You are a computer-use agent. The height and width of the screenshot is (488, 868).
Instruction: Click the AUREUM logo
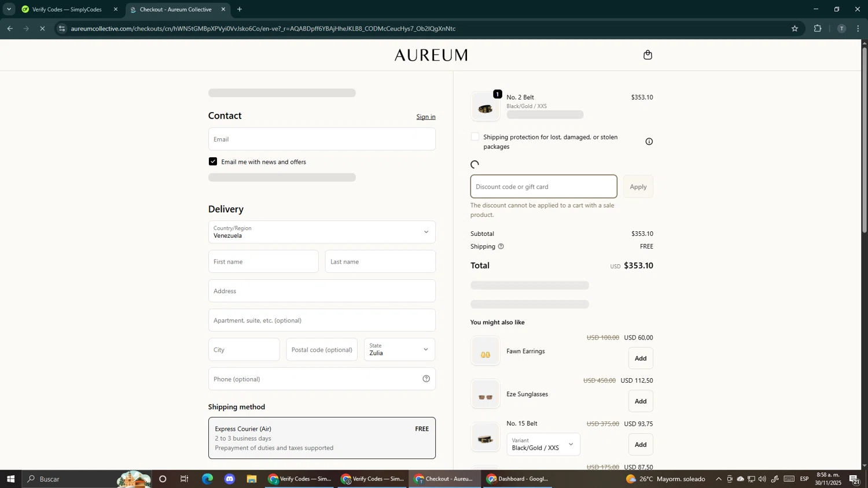click(431, 56)
